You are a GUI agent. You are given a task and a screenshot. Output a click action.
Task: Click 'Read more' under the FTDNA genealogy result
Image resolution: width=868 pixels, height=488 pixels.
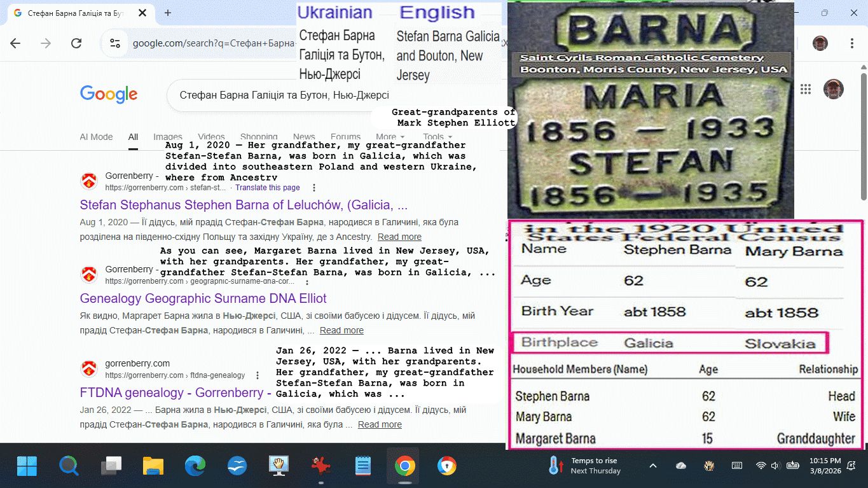coord(380,424)
